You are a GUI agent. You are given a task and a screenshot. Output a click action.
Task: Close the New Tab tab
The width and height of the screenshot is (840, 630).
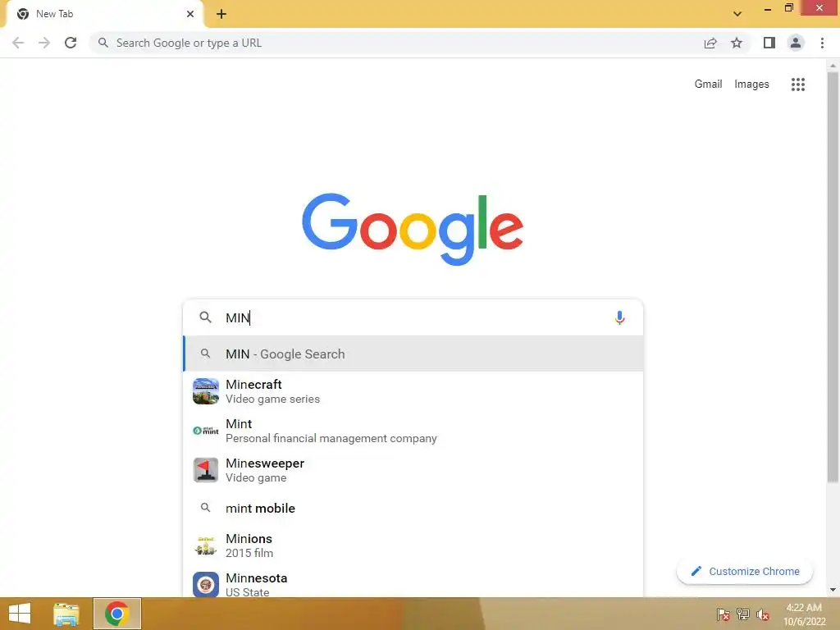[190, 14]
